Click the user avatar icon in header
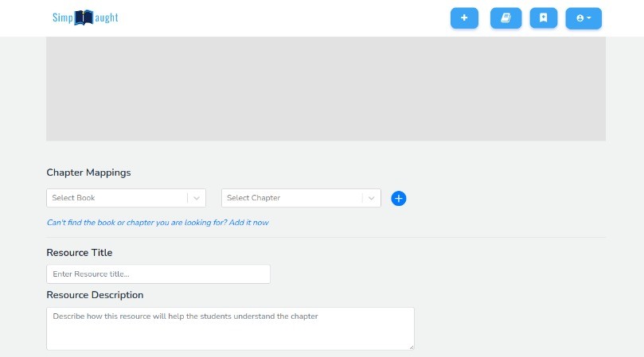The width and height of the screenshot is (644, 357). click(x=580, y=18)
